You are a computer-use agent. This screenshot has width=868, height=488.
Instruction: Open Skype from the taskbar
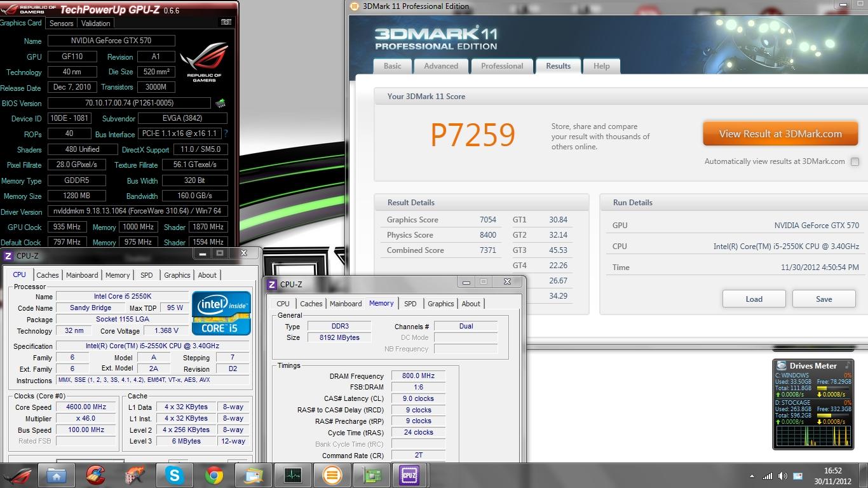coord(174,475)
